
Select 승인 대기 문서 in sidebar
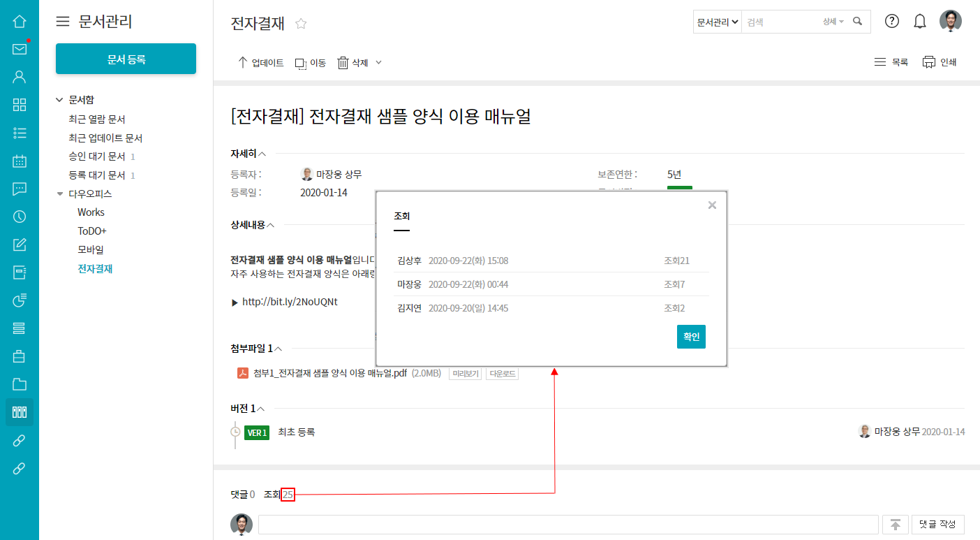click(x=97, y=156)
